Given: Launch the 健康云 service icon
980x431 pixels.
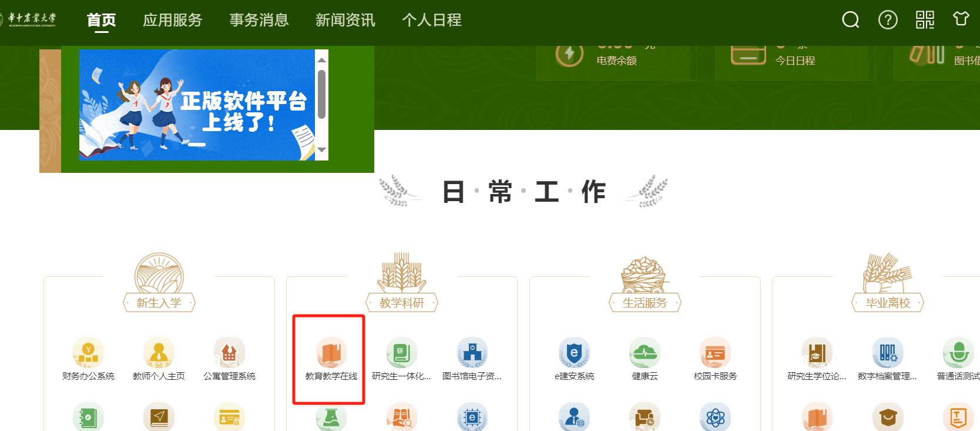Looking at the screenshot, I should coord(645,352).
